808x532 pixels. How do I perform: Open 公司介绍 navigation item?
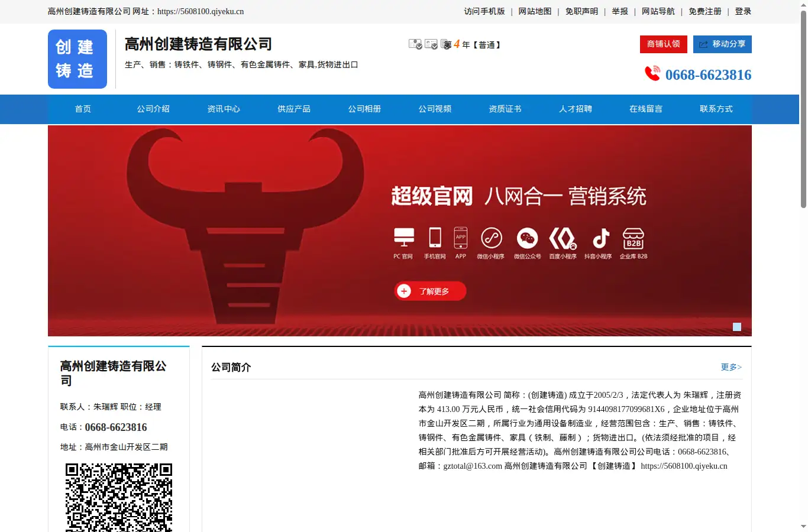pyautogui.click(x=153, y=109)
